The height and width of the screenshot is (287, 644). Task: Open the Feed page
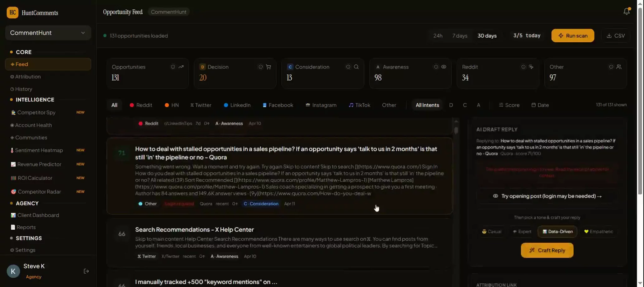(x=48, y=64)
